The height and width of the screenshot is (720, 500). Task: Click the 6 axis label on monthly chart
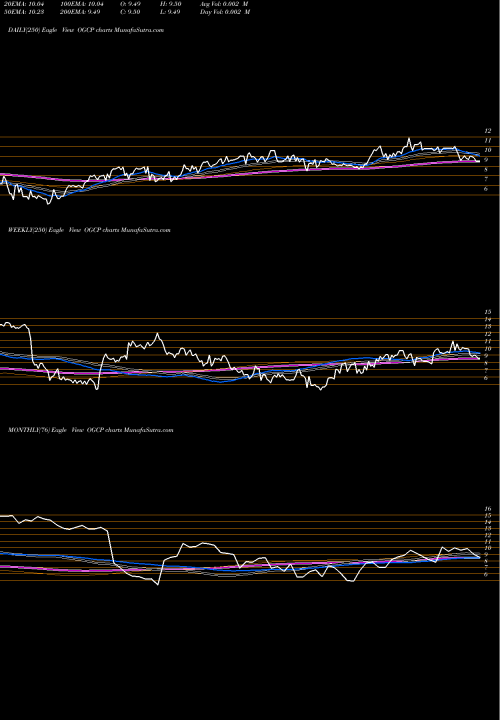(x=486, y=574)
